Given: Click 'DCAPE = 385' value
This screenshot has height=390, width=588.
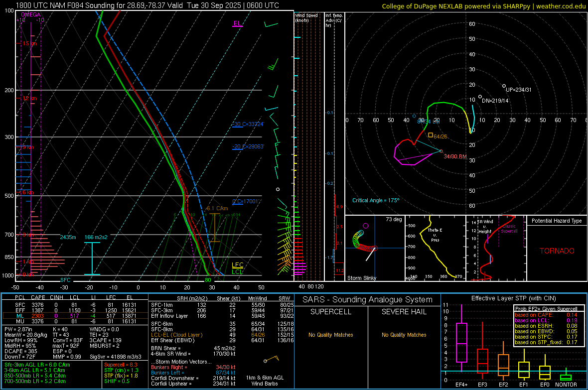Looking at the screenshot, I should tap(20, 351).
